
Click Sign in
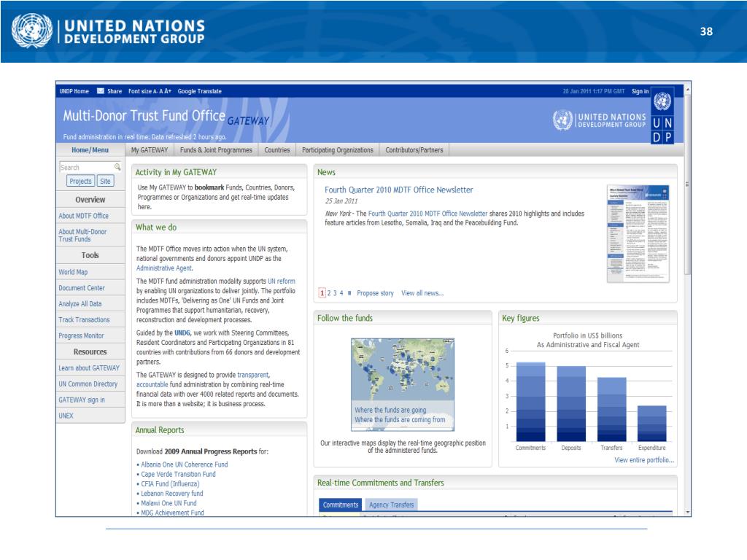click(640, 91)
